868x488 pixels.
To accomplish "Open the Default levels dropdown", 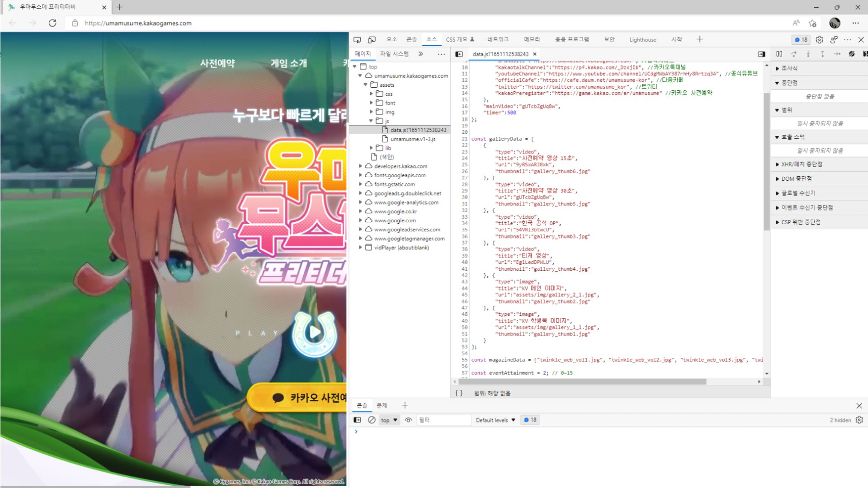I will tap(495, 420).
